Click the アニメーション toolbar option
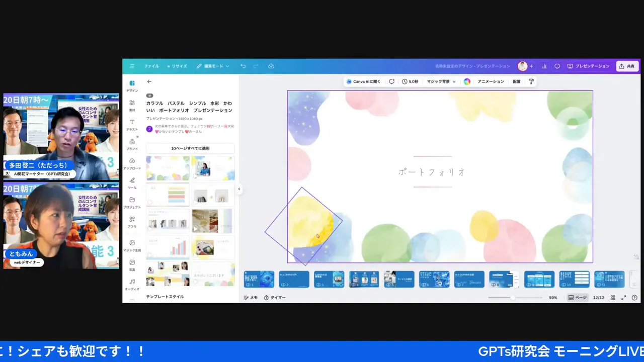Viewport: 644px width, 362px height. (x=491, y=81)
